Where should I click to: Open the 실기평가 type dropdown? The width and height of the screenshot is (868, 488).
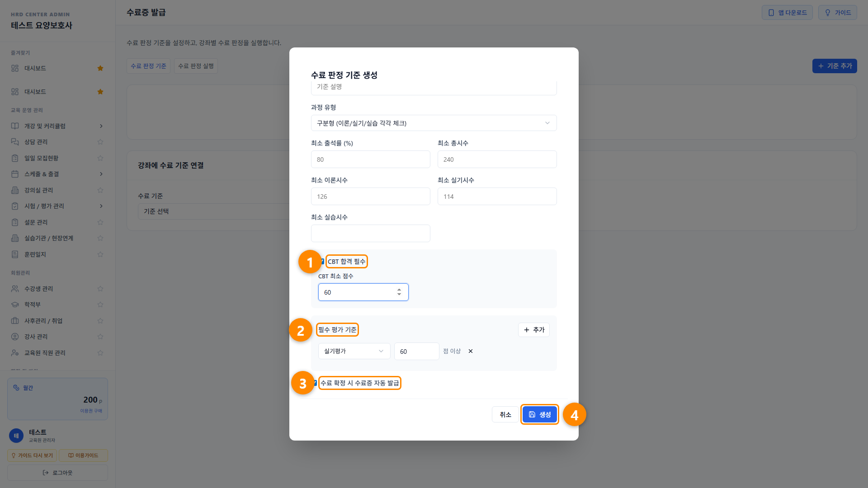coord(354,351)
